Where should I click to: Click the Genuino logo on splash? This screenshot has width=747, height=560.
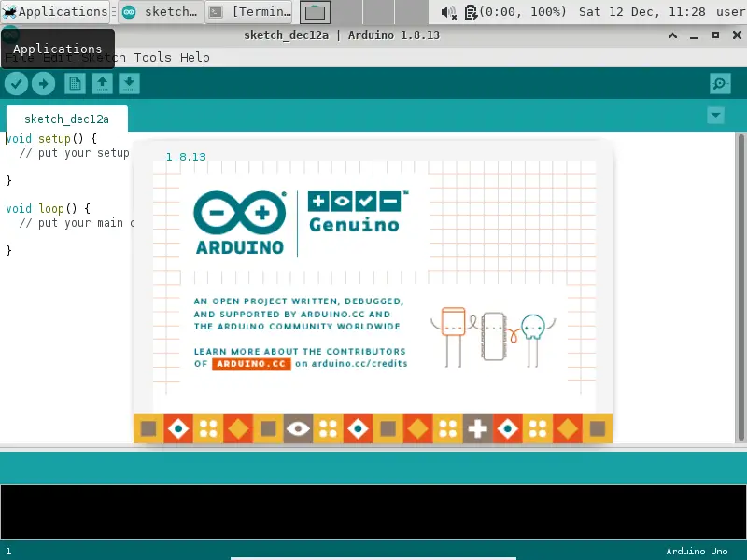pyautogui.click(x=358, y=212)
